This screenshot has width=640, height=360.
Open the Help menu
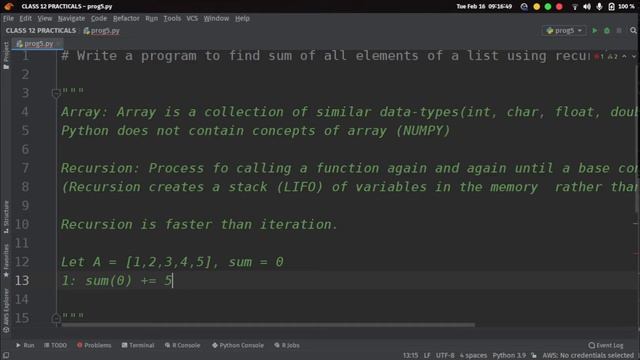242,18
